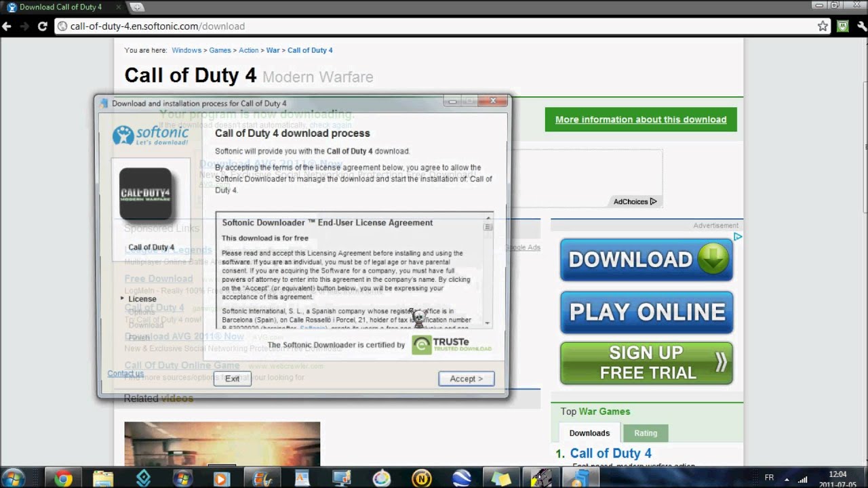Viewport: 868px width, 488px height.
Task: Reload the page with the refresh icon
Action: click(42, 26)
